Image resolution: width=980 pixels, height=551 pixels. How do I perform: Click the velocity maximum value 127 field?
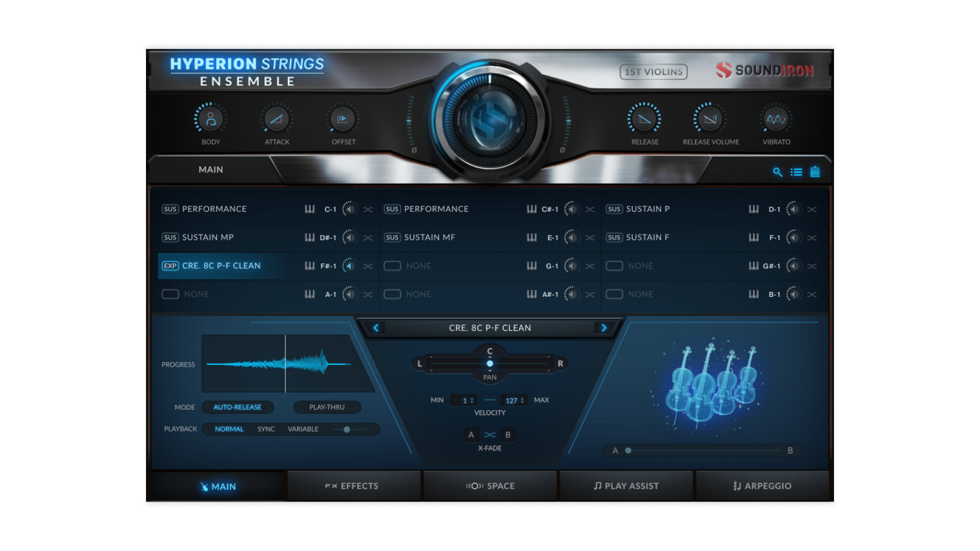coord(514,400)
